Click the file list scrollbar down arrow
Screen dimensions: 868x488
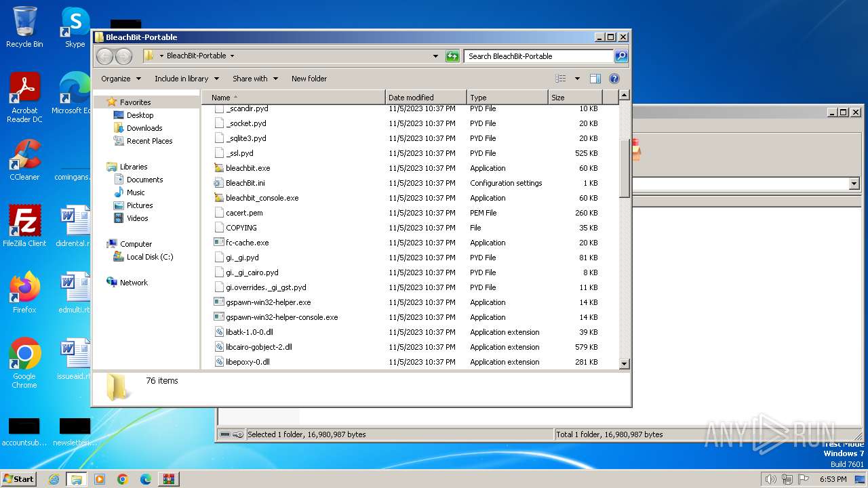pyautogui.click(x=625, y=364)
